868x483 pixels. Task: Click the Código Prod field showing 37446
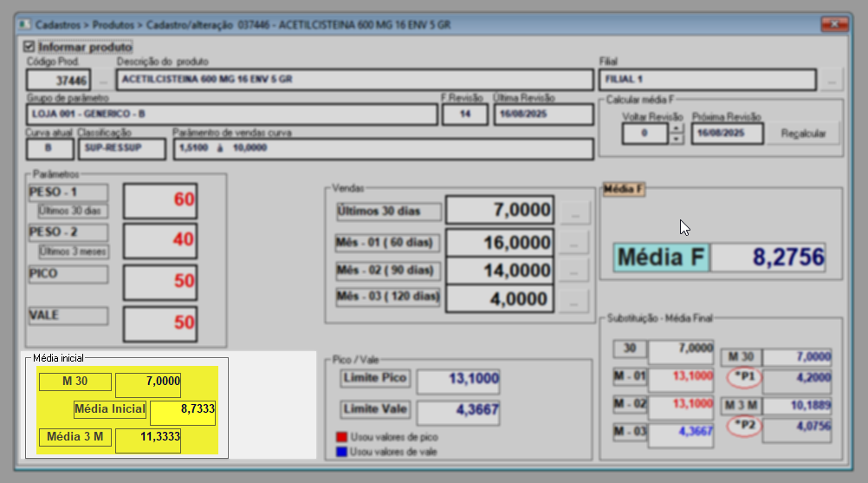coord(58,81)
